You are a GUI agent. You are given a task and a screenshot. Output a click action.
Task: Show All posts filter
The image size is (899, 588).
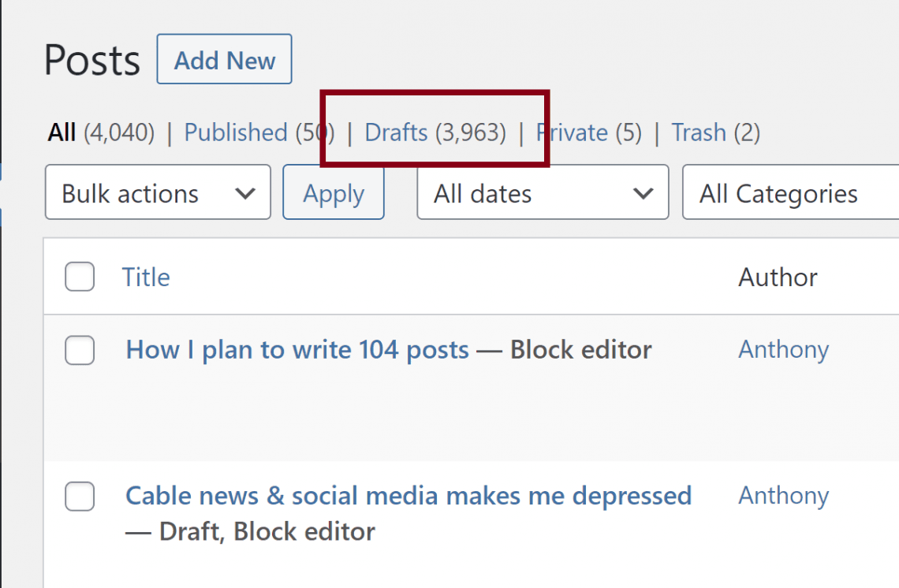(x=62, y=133)
